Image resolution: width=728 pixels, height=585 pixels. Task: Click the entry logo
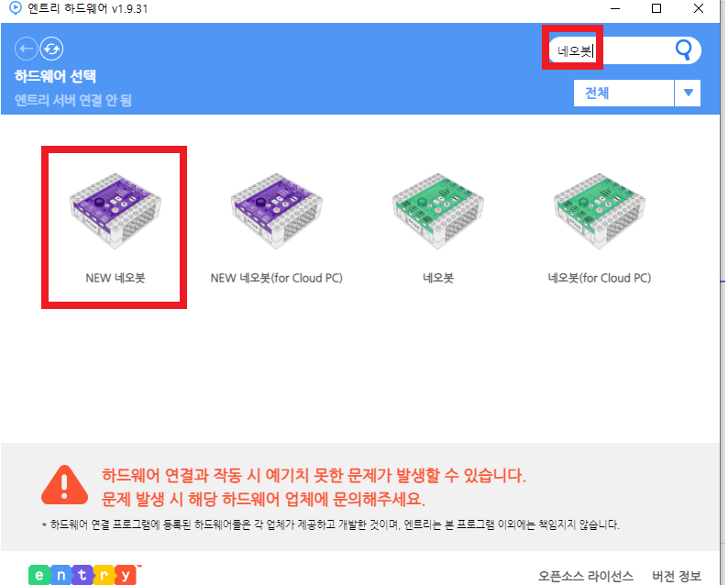tap(83, 575)
